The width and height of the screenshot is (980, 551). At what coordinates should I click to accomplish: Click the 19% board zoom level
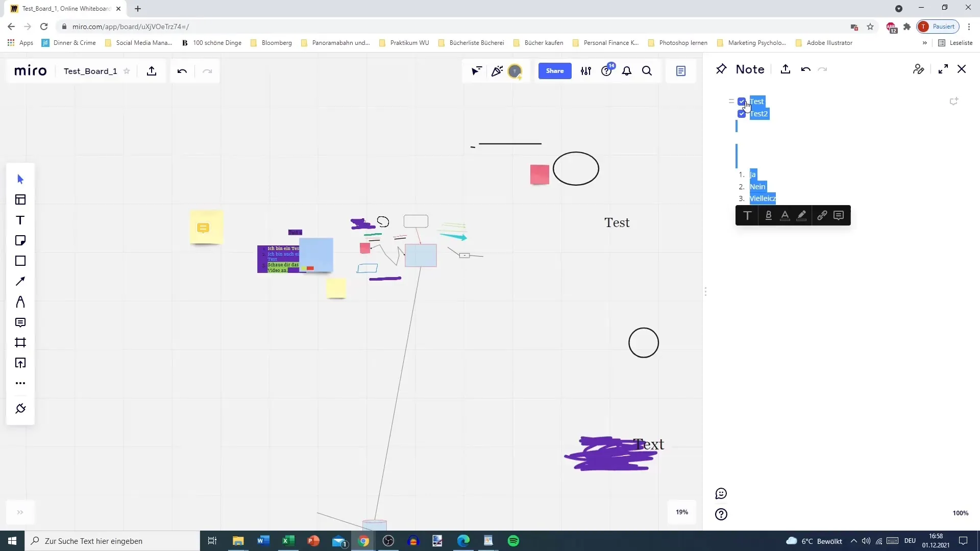[x=682, y=512]
